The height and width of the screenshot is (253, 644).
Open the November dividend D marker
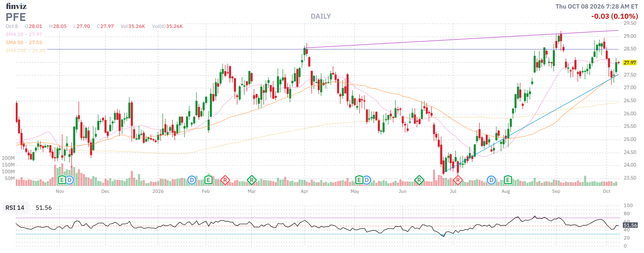pyautogui.click(x=70, y=180)
